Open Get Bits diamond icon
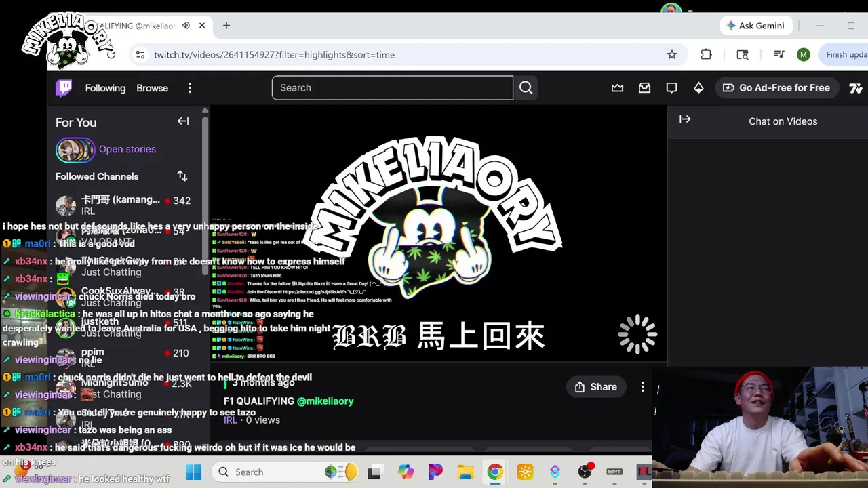This screenshot has width=868, height=488. pyautogui.click(x=698, y=88)
